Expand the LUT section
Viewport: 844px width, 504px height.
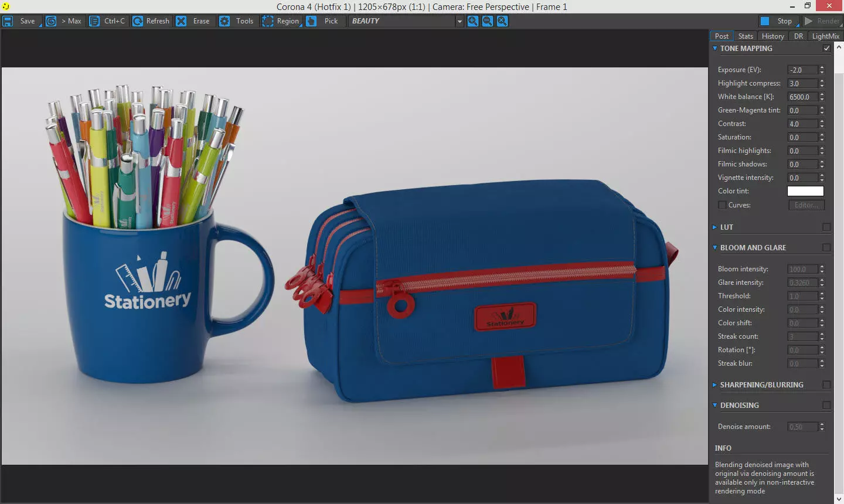714,227
